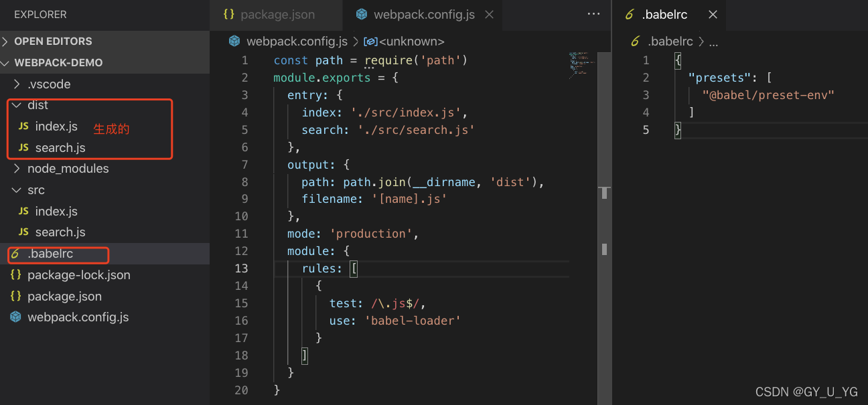Click the Babel icon in .babelrc breadcrumb
This screenshot has height=405, width=868.
pyautogui.click(x=635, y=42)
